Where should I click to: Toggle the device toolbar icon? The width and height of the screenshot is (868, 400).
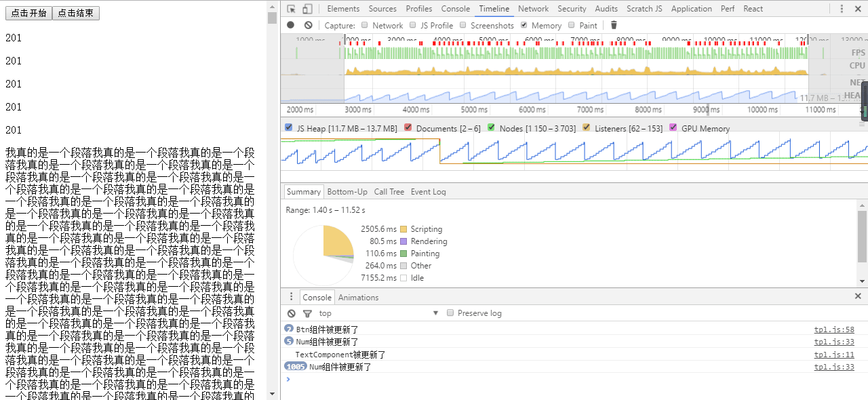click(x=307, y=8)
